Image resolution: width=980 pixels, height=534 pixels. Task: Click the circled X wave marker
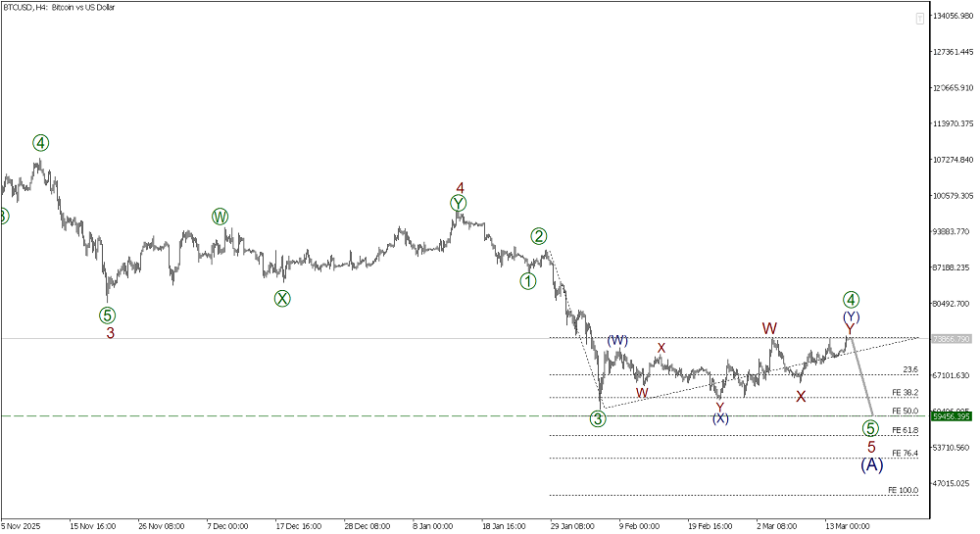click(282, 299)
